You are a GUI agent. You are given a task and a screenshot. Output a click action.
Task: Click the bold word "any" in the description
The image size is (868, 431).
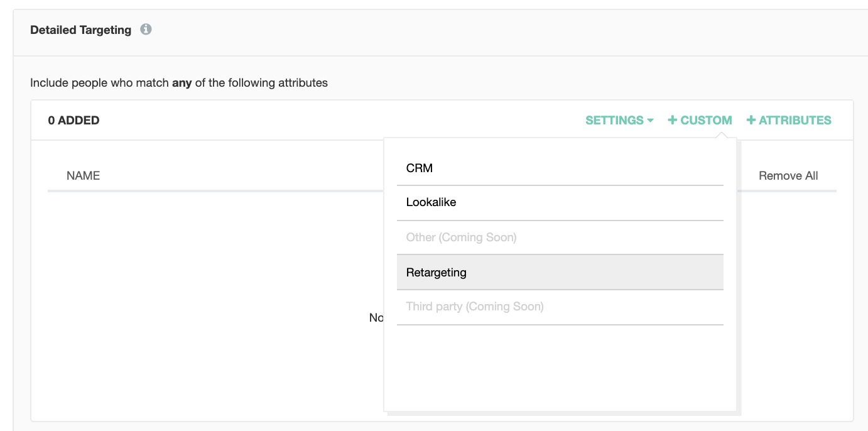pos(182,82)
